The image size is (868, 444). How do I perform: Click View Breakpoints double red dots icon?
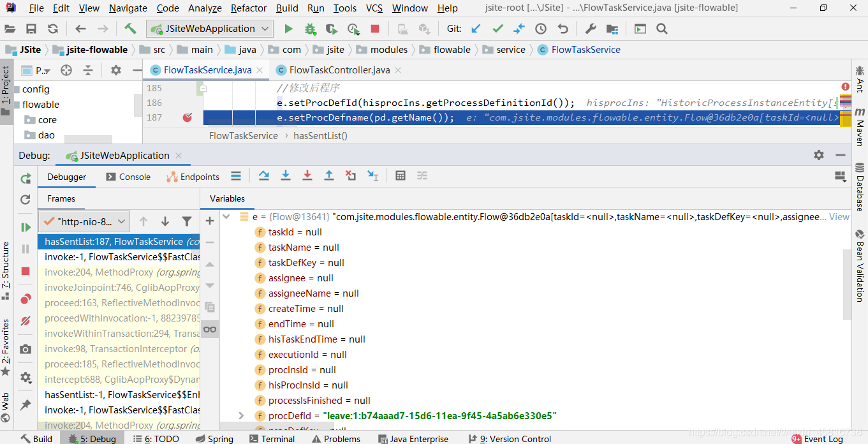pyautogui.click(x=26, y=299)
